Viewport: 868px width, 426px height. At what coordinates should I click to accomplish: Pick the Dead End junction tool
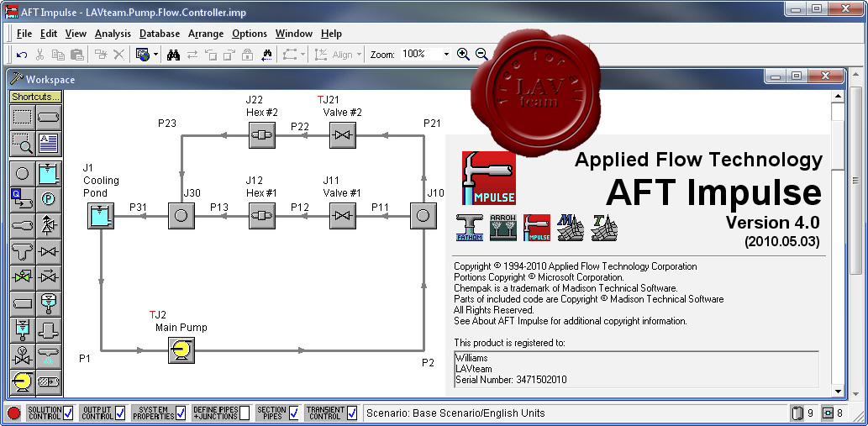click(22, 303)
